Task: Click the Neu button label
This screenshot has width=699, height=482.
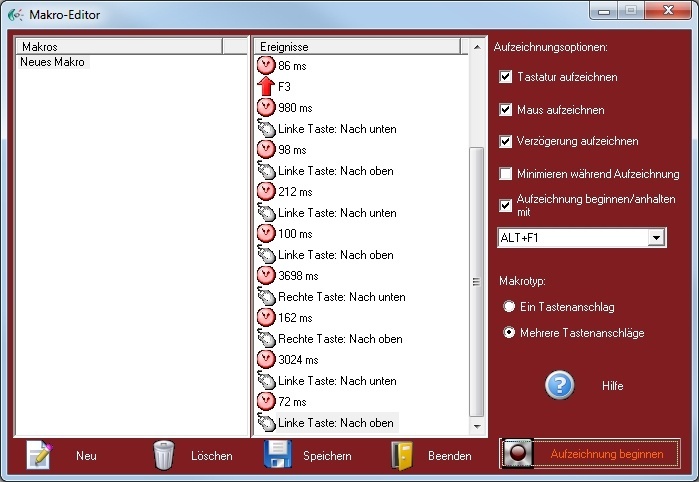Action: point(86,456)
